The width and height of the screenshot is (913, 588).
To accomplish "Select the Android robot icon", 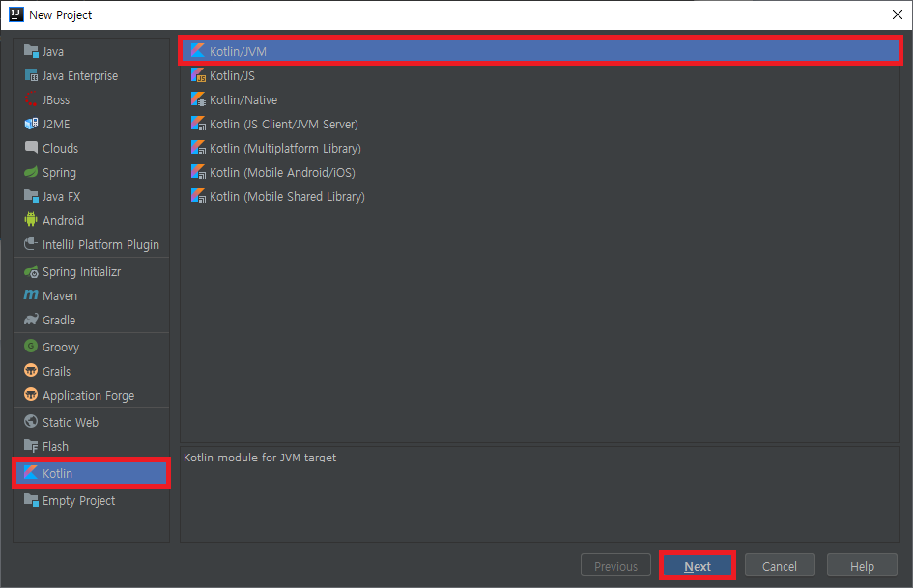I will click(x=31, y=219).
